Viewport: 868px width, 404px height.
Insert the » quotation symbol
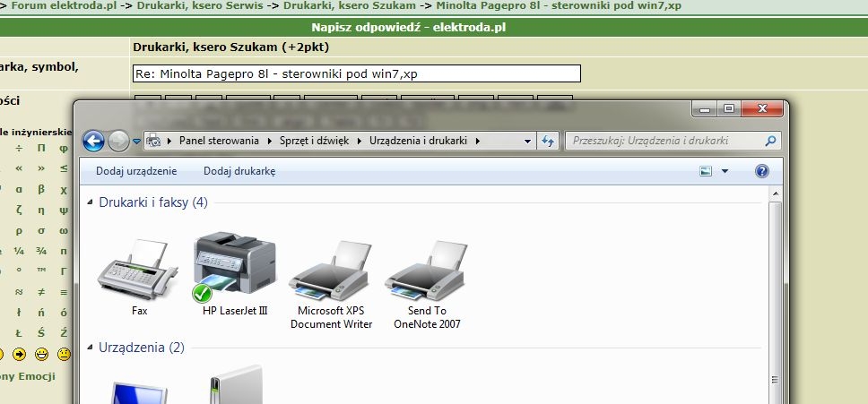pyautogui.click(x=41, y=168)
